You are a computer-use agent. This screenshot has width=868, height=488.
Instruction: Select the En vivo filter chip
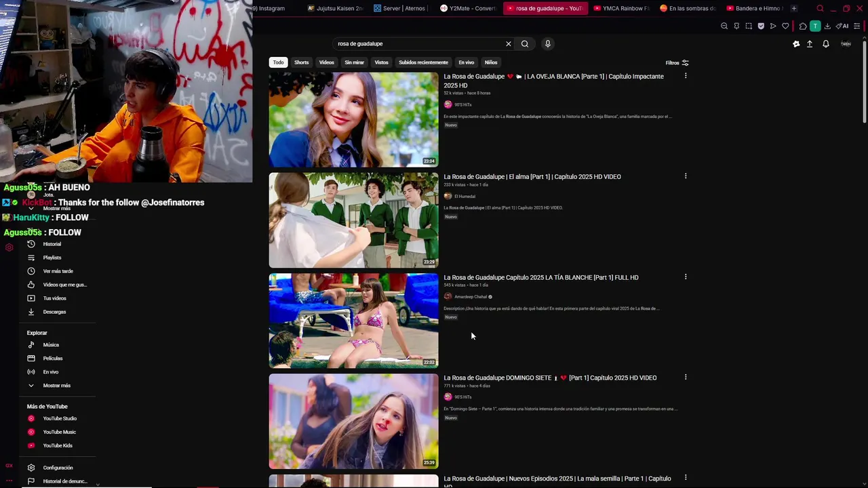click(467, 62)
